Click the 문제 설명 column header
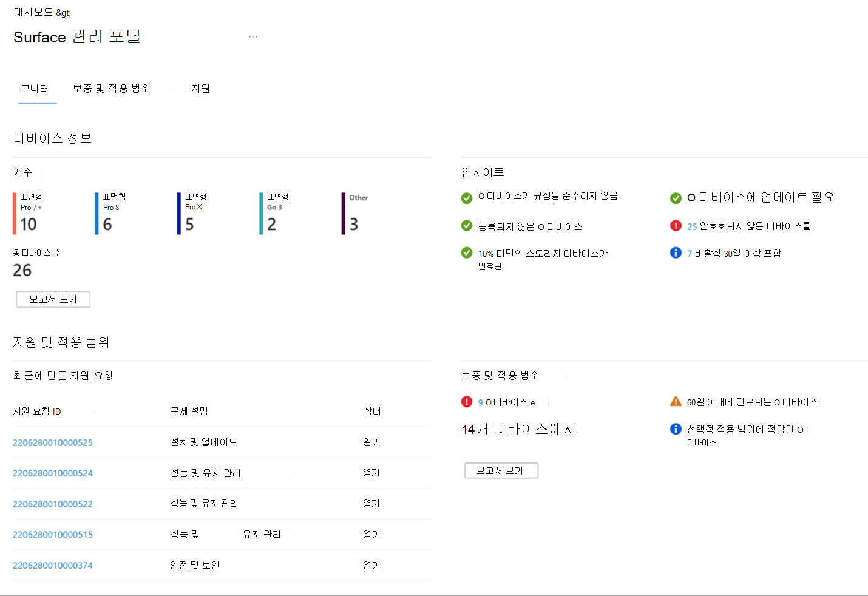Screen dimensions: 868x596 189,411
